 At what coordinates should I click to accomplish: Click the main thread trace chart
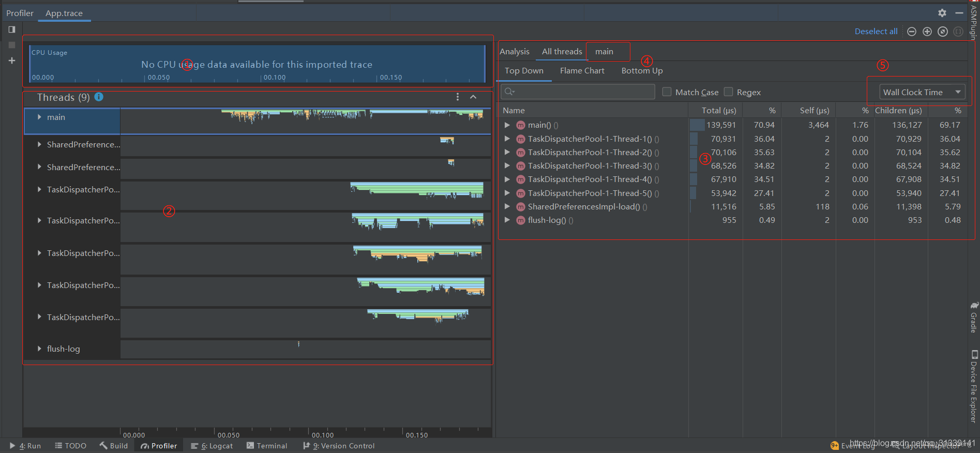(305, 121)
